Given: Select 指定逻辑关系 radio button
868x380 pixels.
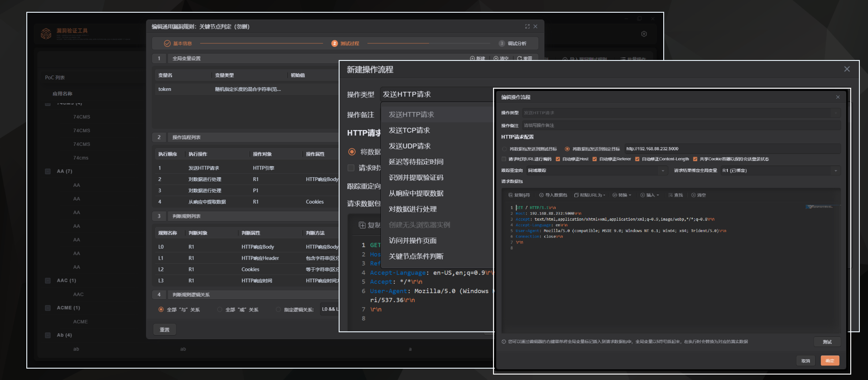Looking at the screenshot, I should (278, 310).
